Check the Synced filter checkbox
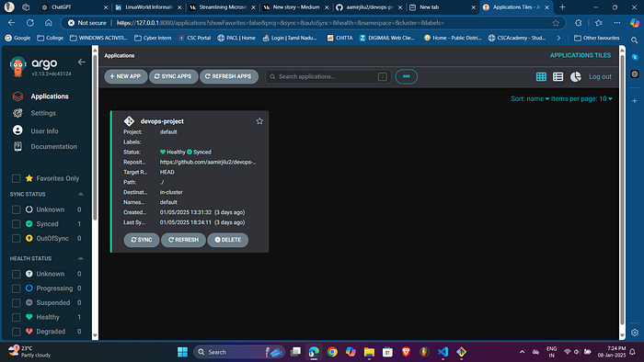The width and height of the screenshot is (644, 362). point(16,224)
